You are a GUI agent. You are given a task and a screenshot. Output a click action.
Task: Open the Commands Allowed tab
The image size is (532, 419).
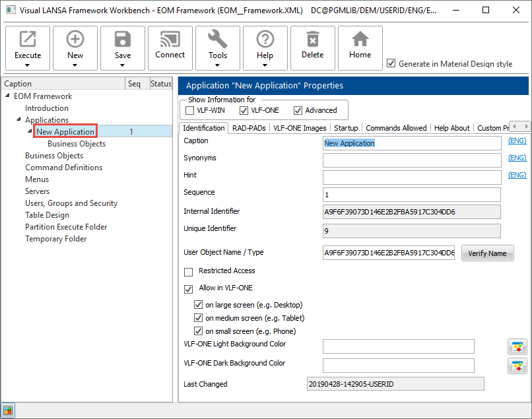(396, 128)
